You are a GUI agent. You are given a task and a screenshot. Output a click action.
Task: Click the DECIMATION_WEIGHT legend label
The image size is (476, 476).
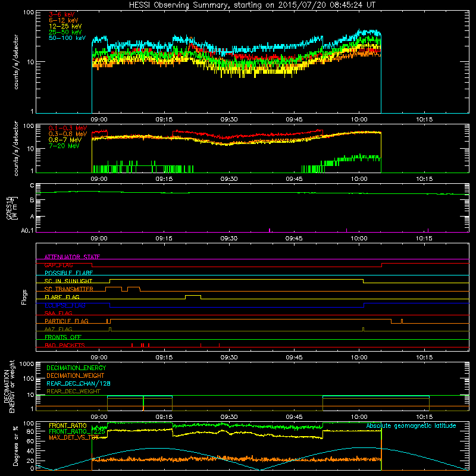[x=76, y=375]
